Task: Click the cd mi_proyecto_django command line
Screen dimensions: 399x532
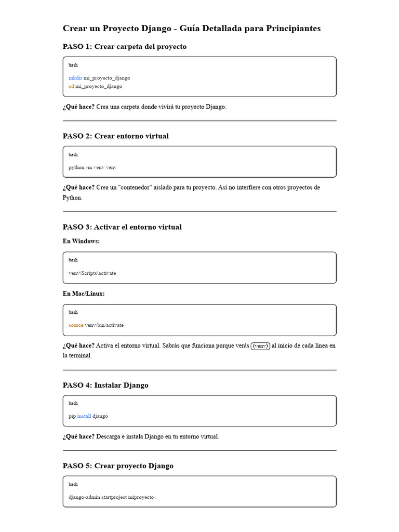Action: click(95, 86)
